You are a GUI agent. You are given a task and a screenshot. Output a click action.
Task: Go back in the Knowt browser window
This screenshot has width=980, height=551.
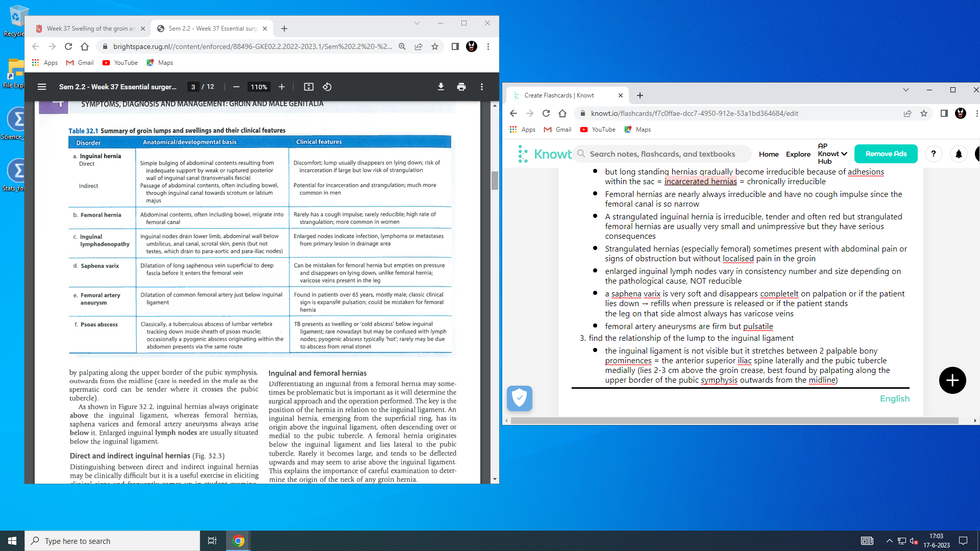[x=513, y=113]
